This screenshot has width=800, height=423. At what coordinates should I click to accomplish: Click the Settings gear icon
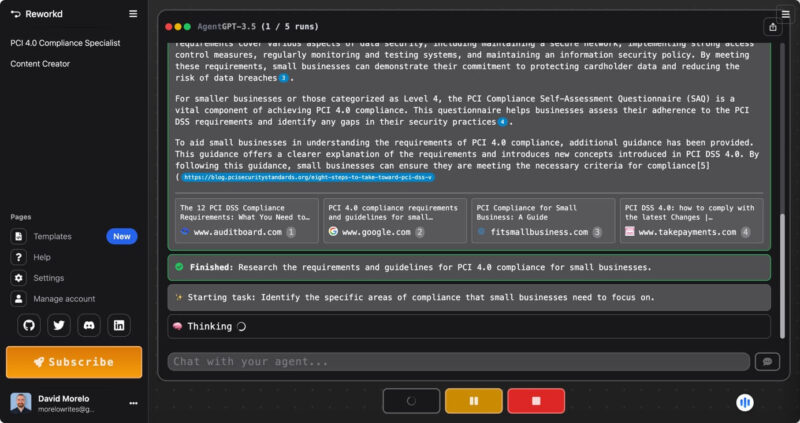[x=18, y=278]
